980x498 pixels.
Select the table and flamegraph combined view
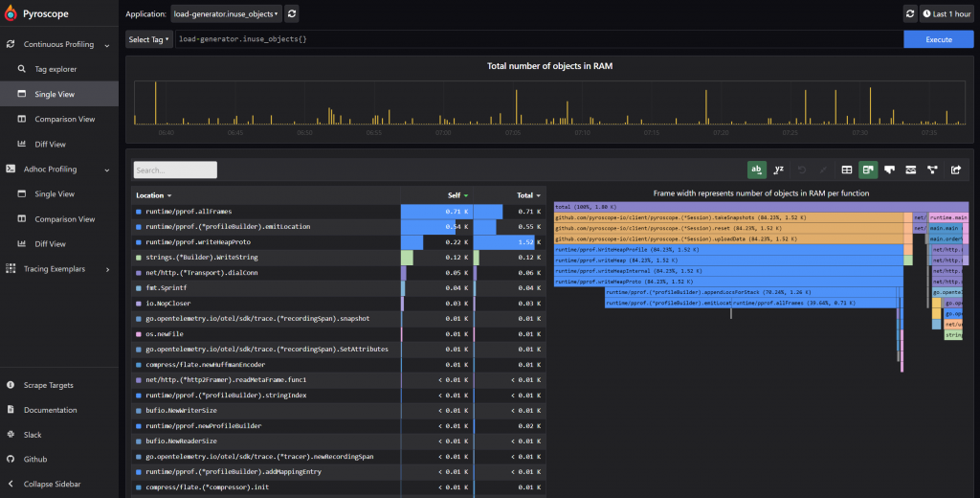tap(868, 170)
